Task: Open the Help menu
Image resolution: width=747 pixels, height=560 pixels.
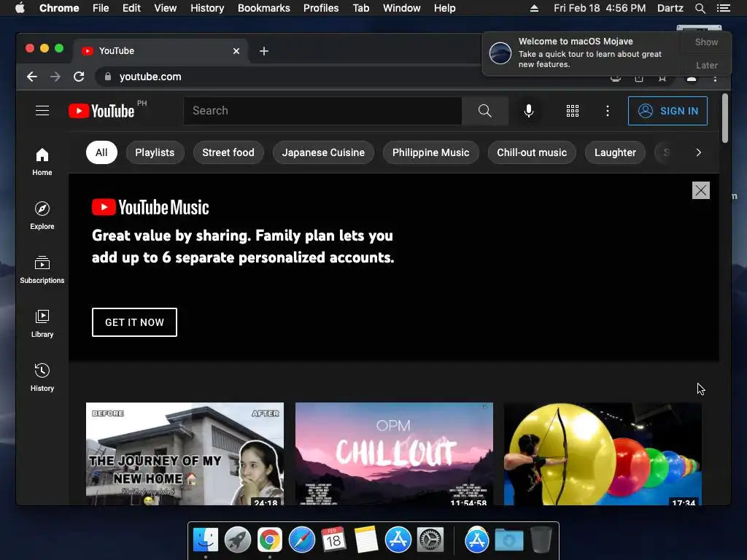Action: click(x=444, y=8)
